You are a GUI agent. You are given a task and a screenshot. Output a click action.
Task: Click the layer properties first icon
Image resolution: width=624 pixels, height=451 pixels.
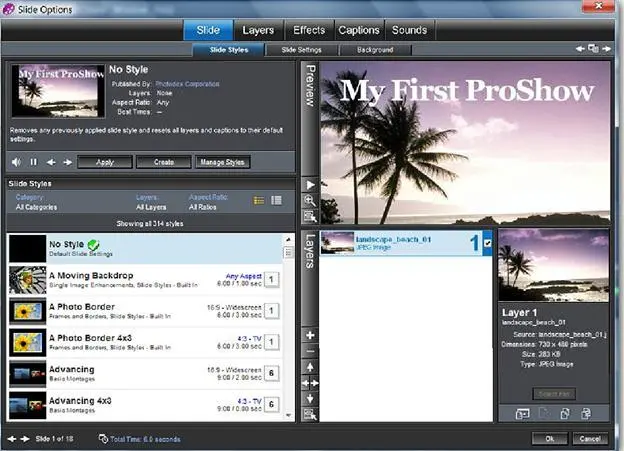tap(522, 414)
